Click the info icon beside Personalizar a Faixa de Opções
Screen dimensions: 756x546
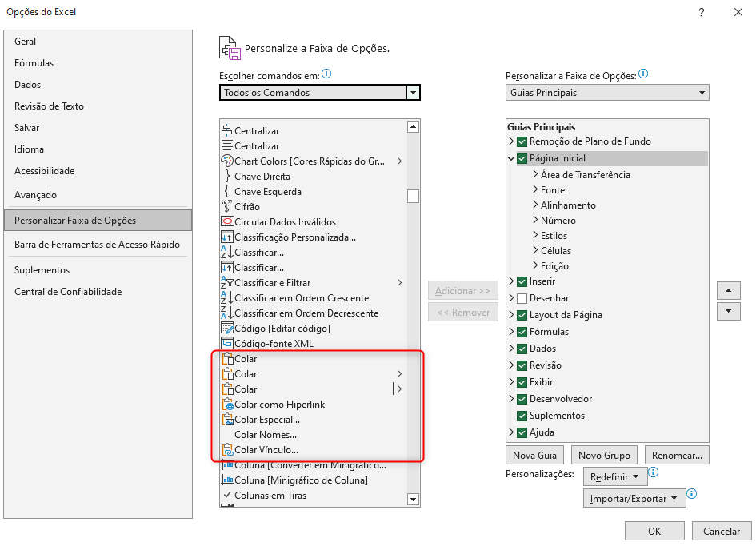pyautogui.click(x=643, y=74)
